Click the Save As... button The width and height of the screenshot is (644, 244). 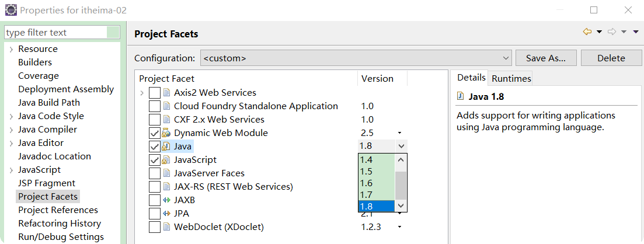pos(545,58)
